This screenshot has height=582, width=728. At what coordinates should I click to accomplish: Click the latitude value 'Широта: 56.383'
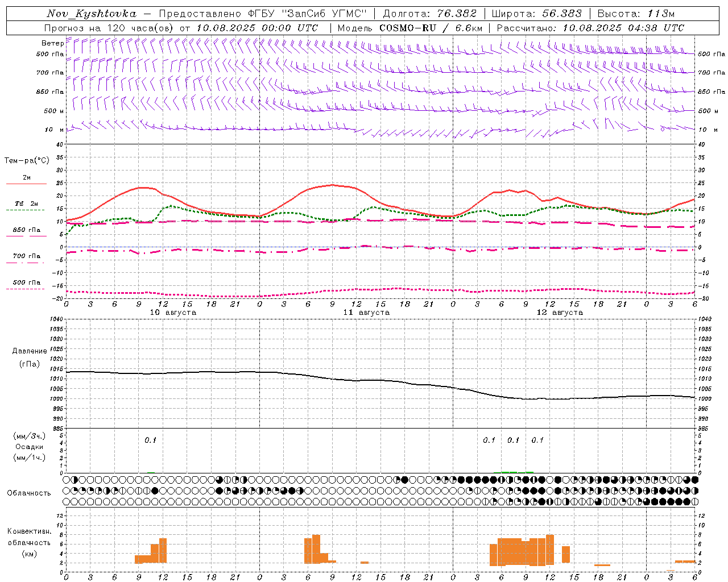pyautogui.click(x=536, y=14)
